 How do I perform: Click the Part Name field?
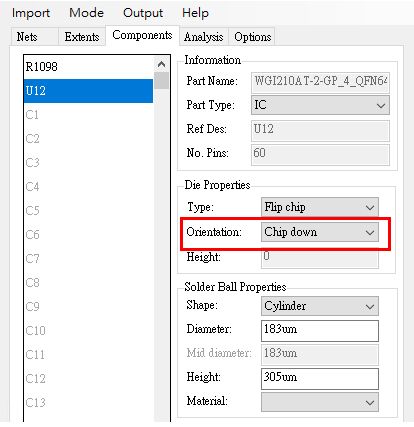coord(320,82)
